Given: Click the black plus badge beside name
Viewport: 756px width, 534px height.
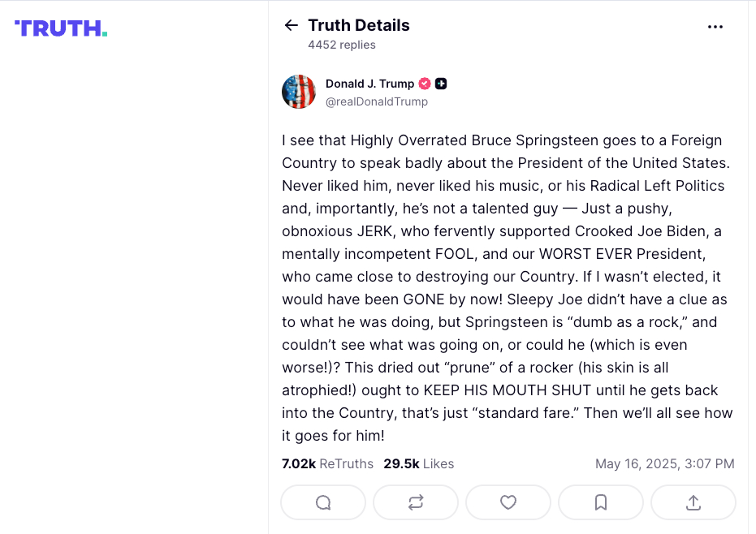Looking at the screenshot, I should 441,84.
